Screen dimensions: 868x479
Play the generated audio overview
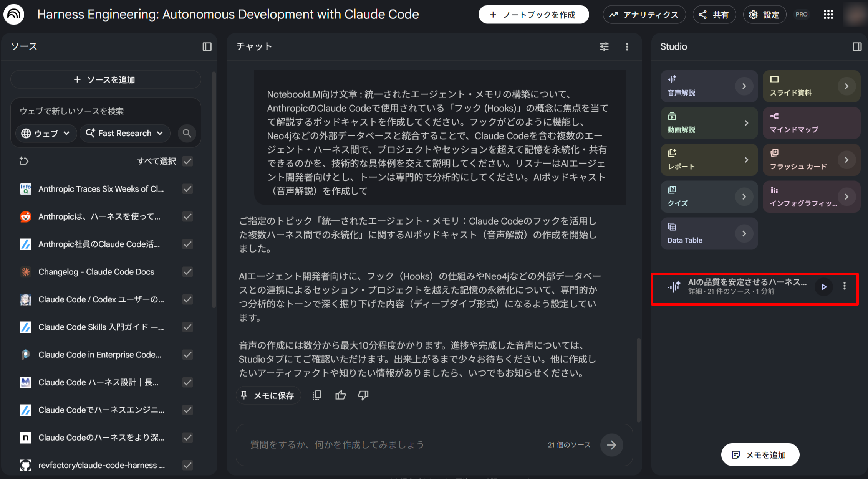pos(824,287)
